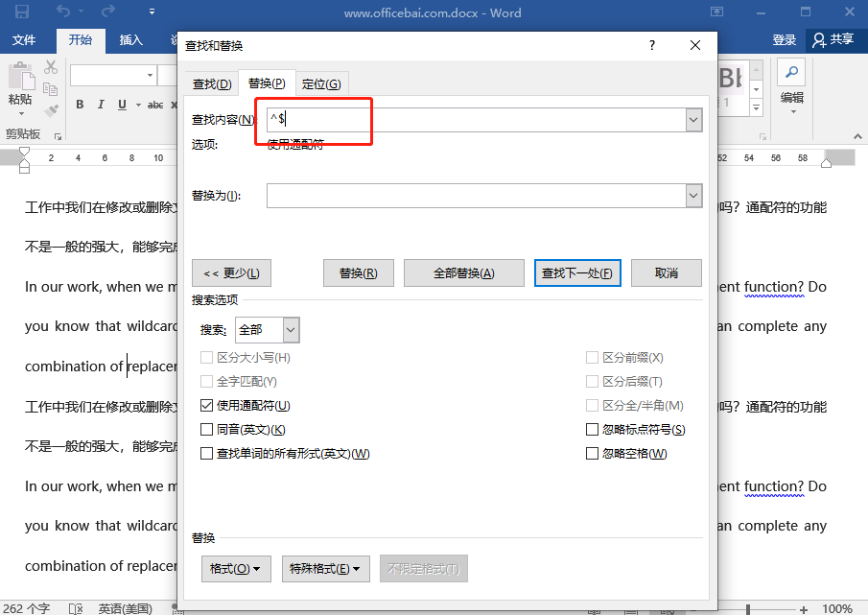Click the 全字匹配(Y) checkbox
Image resolution: width=868 pixels, height=615 pixels.
pos(206,382)
